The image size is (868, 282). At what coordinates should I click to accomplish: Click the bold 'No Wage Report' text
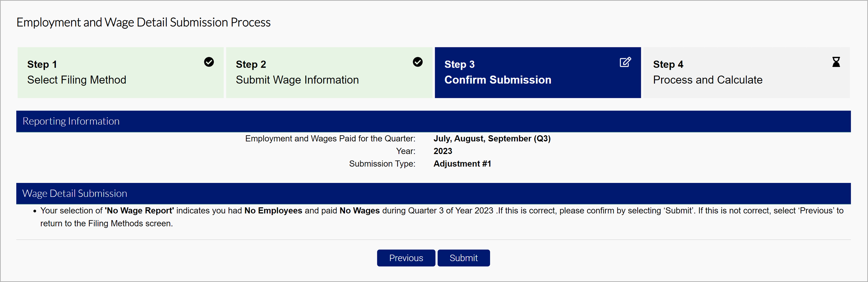click(x=139, y=211)
